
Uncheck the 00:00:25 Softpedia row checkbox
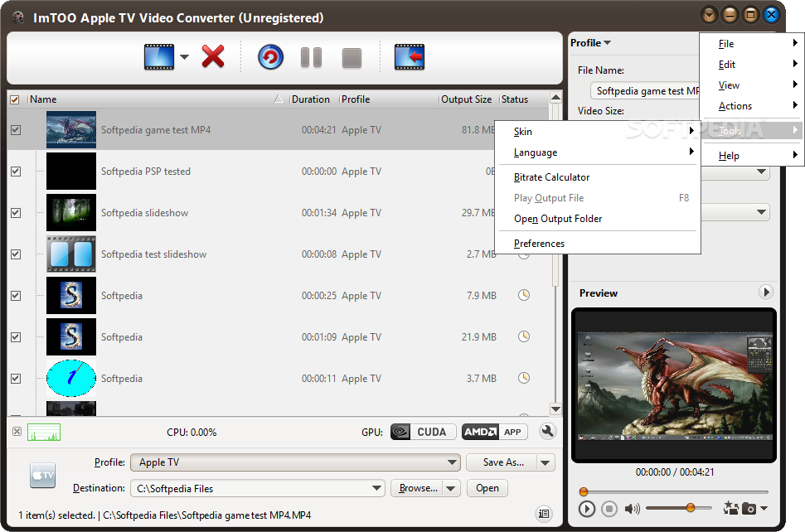pos(16,296)
